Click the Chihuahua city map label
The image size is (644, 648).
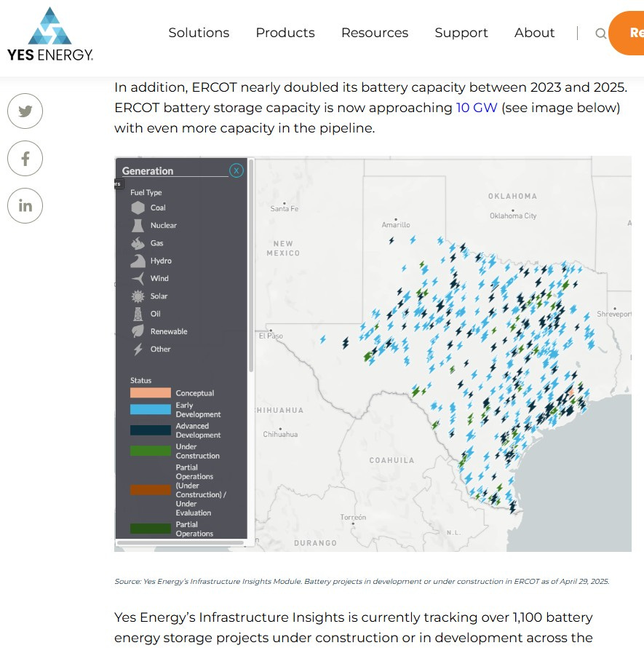280,435
